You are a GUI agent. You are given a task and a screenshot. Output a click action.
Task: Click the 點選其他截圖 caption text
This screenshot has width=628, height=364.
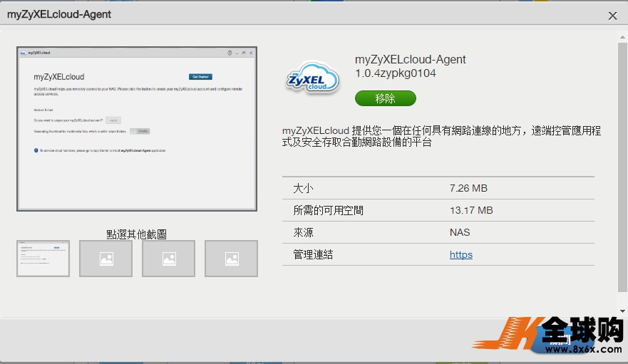pyautogui.click(x=136, y=234)
